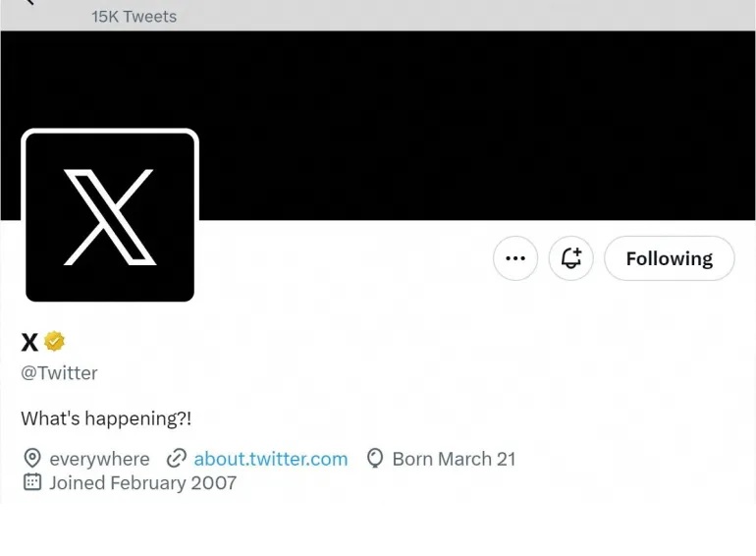
Task: Click the chain link icon
Action: pyautogui.click(x=177, y=459)
